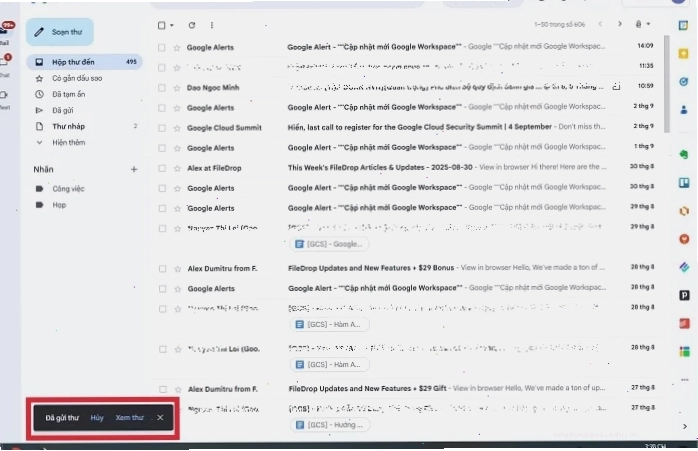This screenshot has width=698, height=451.
Task: Add a new label with plus icon
Action: [x=134, y=169]
